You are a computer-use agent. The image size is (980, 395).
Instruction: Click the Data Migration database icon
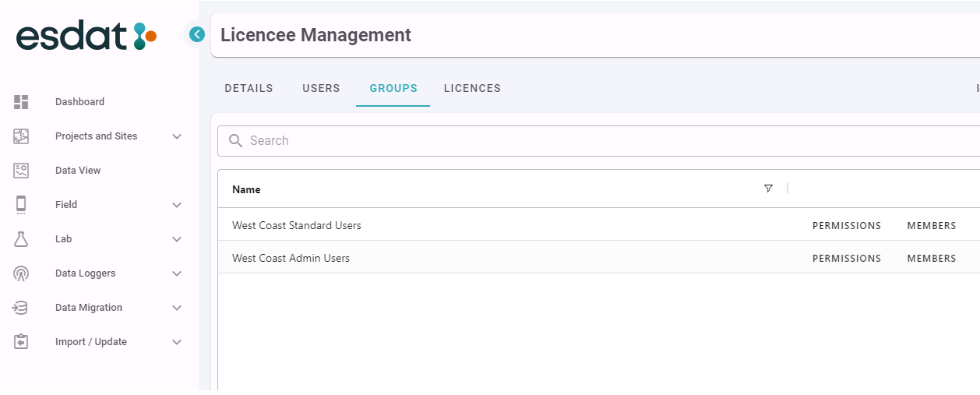21,308
